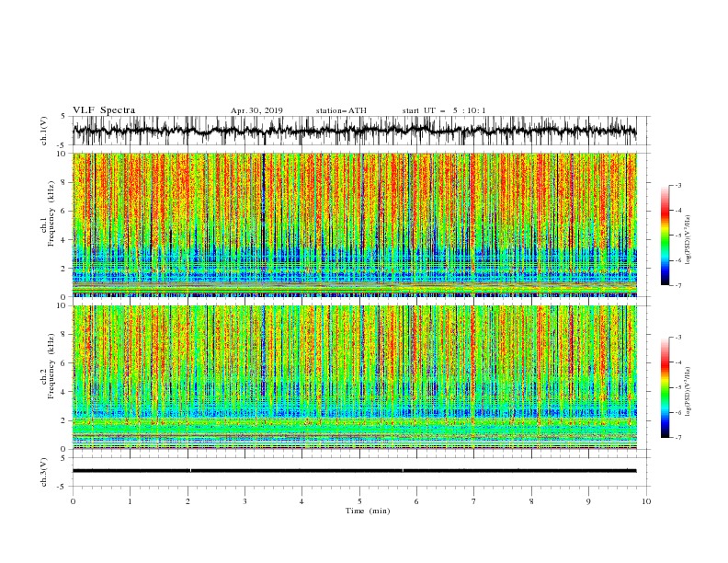Viewport: 728px width, 563px height.
Task: Click the '9' tick on the Time axis
Action: coord(588,501)
